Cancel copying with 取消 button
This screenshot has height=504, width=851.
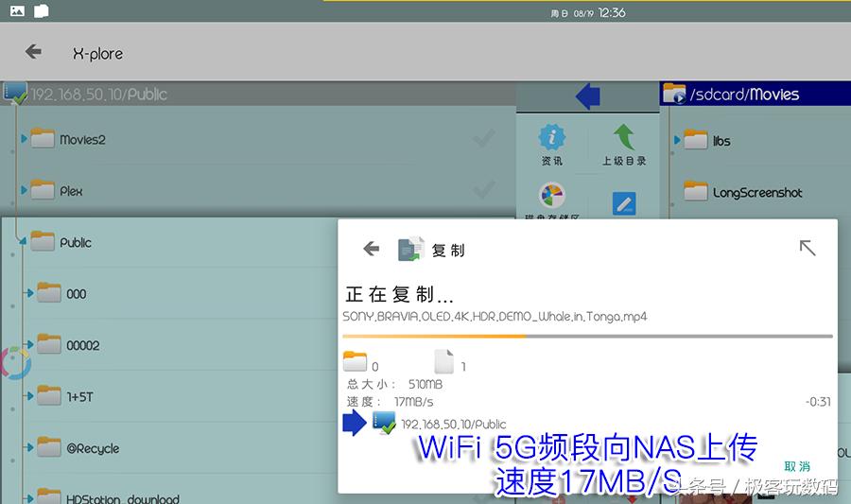[797, 466]
